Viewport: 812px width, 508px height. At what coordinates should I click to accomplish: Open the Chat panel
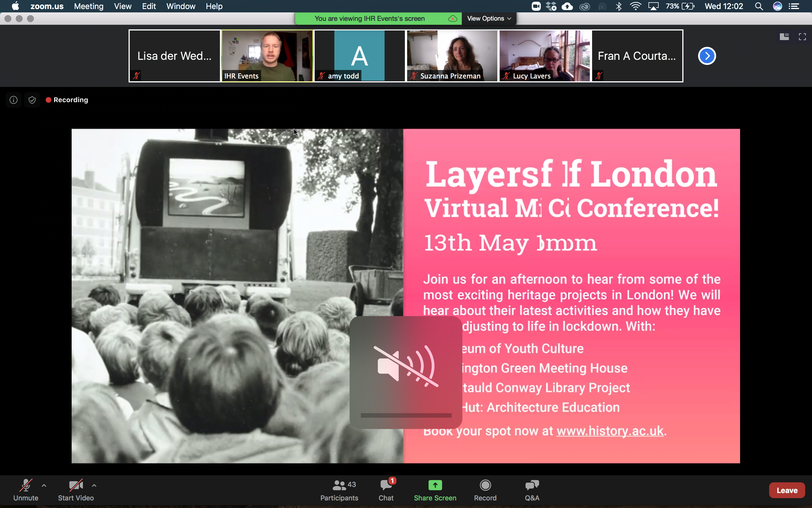click(x=386, y=490)
